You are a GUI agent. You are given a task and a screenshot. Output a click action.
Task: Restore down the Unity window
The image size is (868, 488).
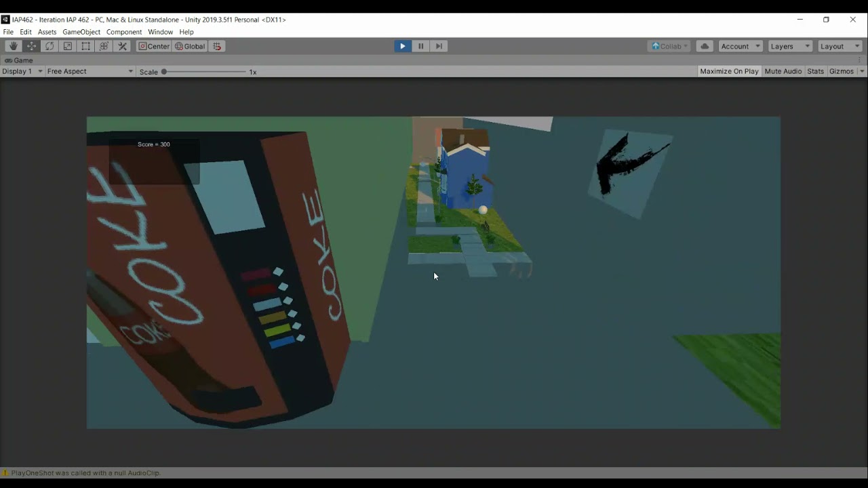tap(826, 20)
